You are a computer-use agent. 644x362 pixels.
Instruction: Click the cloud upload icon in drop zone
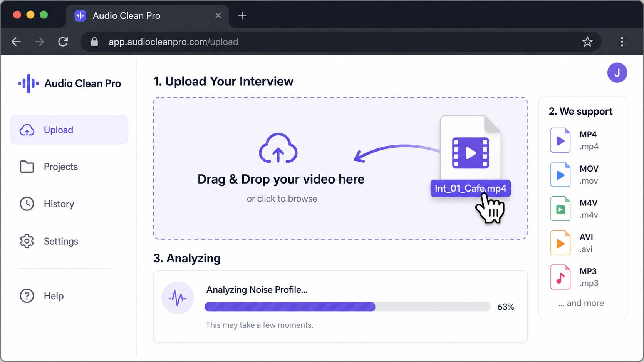click(278, 148)
